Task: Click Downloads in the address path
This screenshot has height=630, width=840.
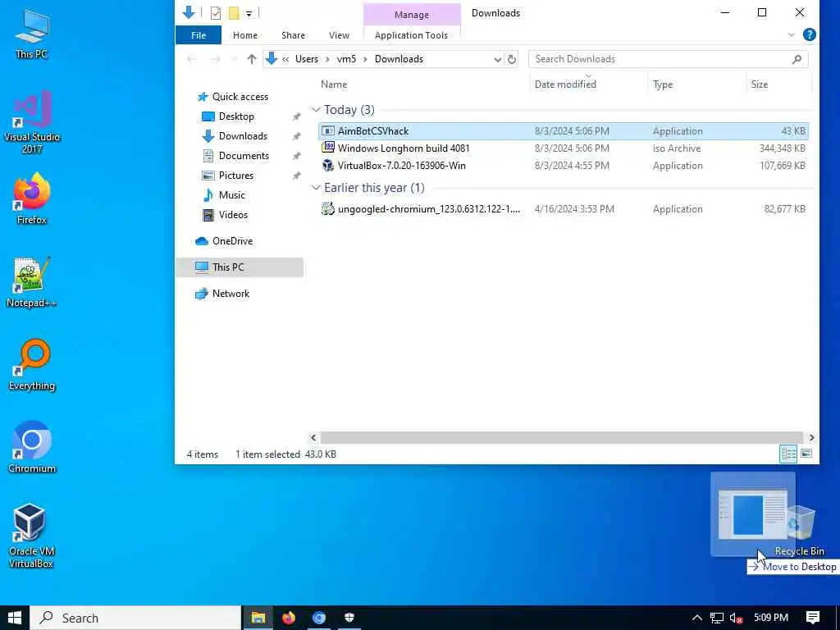Action: (399, 59)
